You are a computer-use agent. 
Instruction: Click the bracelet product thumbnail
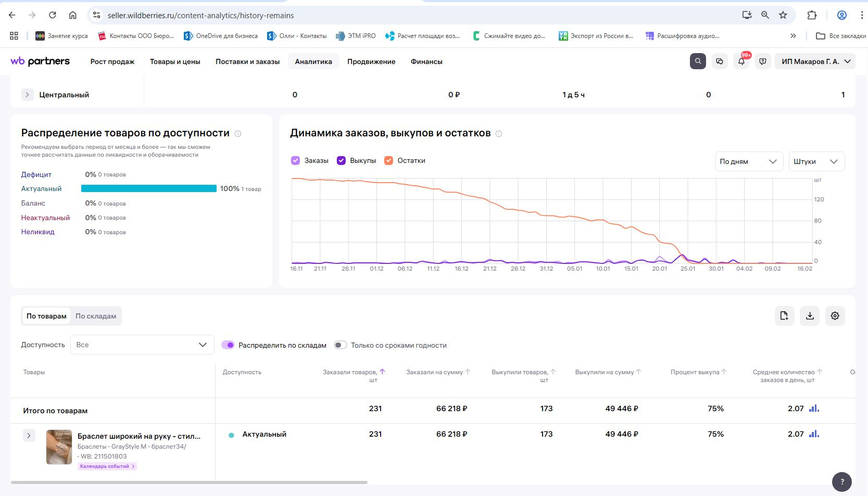tap(59, 447)
